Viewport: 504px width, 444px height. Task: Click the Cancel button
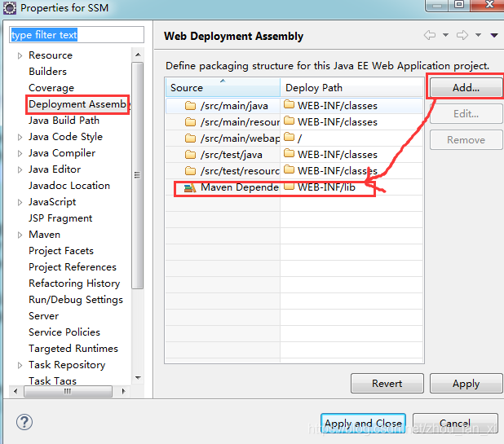[455, 424]
